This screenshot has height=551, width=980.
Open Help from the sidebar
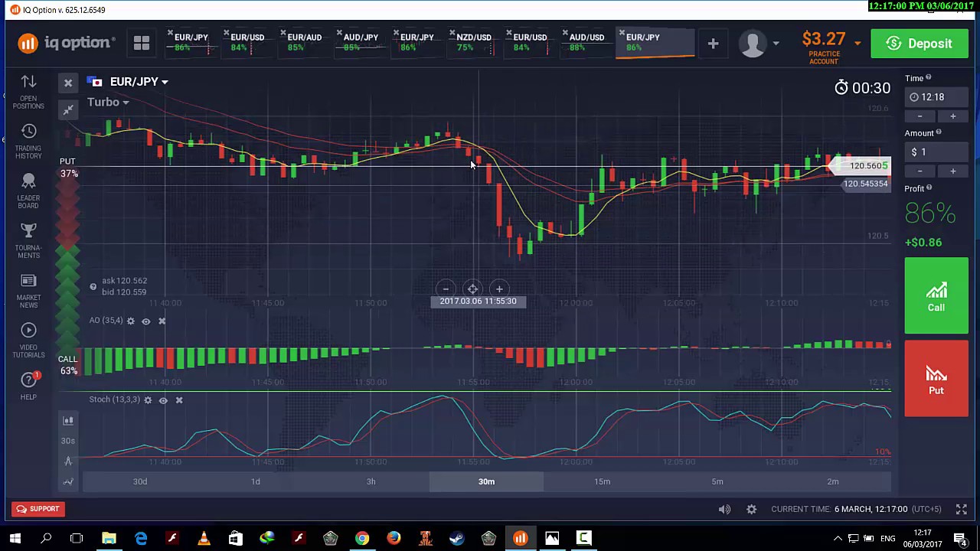coord(28,386)
